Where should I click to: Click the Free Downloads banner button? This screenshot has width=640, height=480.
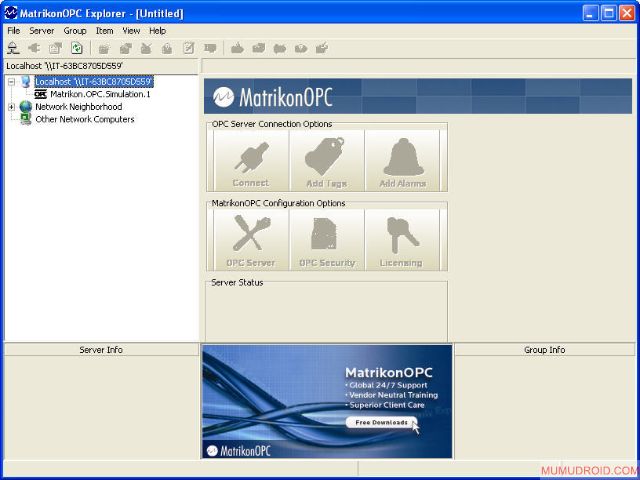point(382,423)
